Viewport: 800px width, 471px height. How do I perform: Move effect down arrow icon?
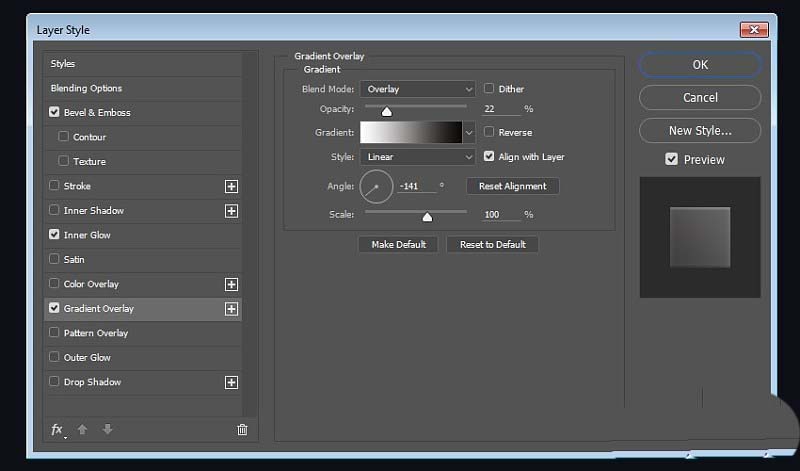(107, 430)
